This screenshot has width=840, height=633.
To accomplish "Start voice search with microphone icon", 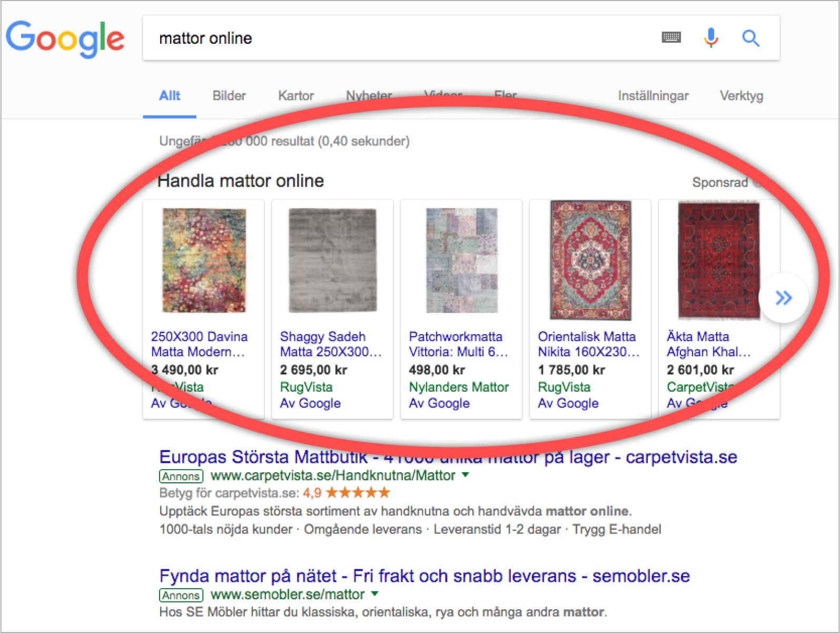I will tap(711, 38).
